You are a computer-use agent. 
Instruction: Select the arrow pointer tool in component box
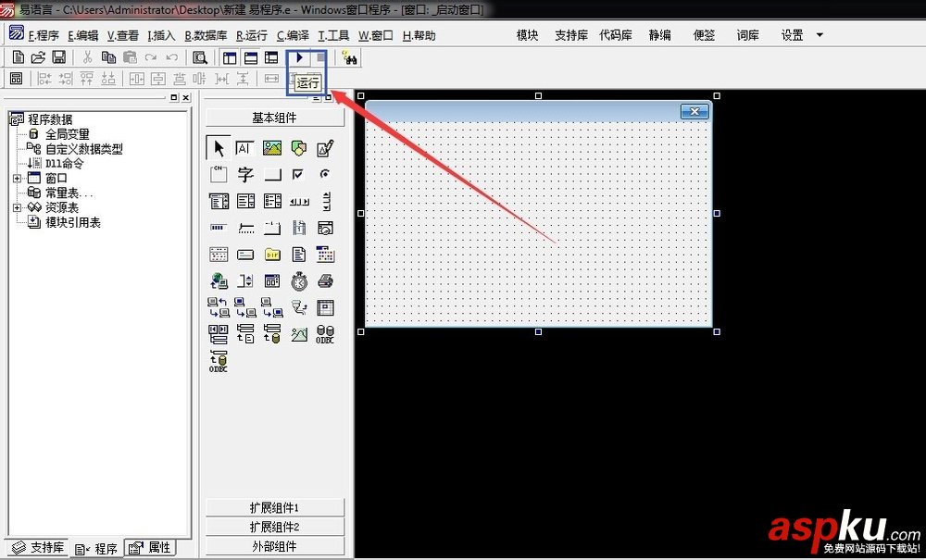point(219,147)
